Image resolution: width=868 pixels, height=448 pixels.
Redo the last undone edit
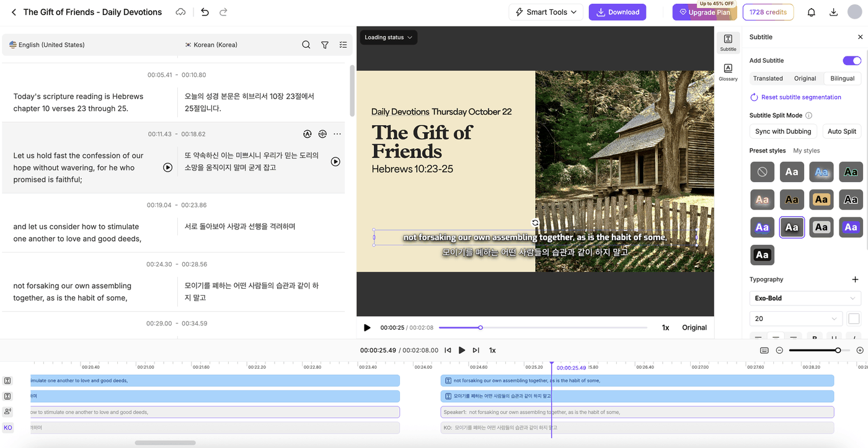pos(223,12)
